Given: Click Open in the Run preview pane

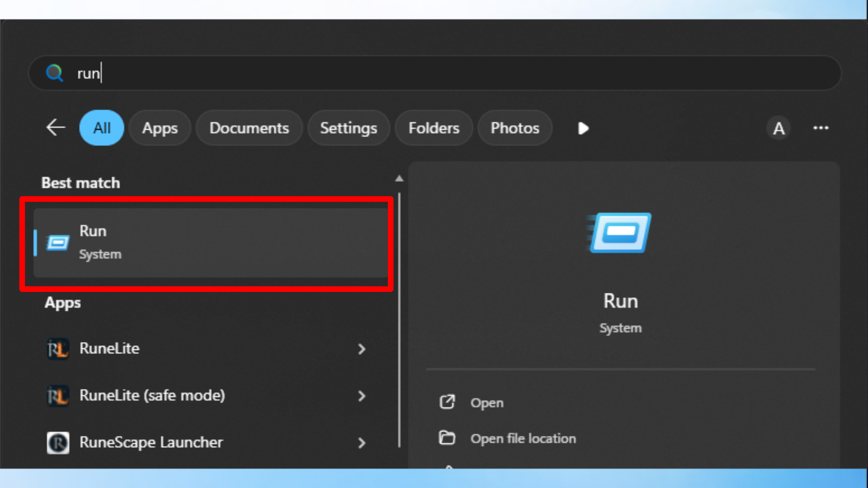Looking at the screenshot, I should [x=486, y=403].
